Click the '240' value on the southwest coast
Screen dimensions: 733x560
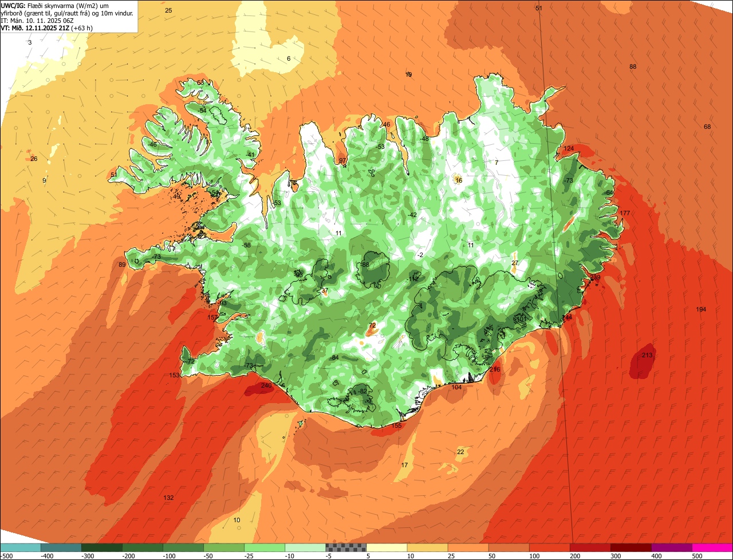(266, 385)
